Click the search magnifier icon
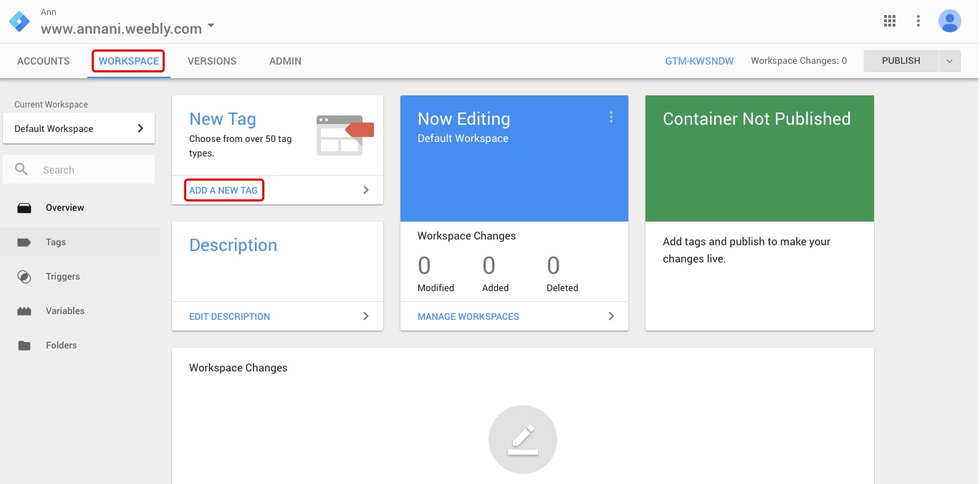This screenshot has height=484, width=980. (x=21, y=169)
